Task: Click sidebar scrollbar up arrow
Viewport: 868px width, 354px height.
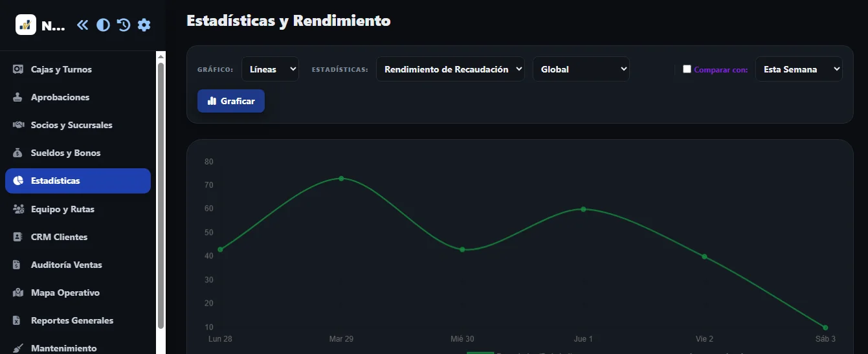Action: [161, 56]
